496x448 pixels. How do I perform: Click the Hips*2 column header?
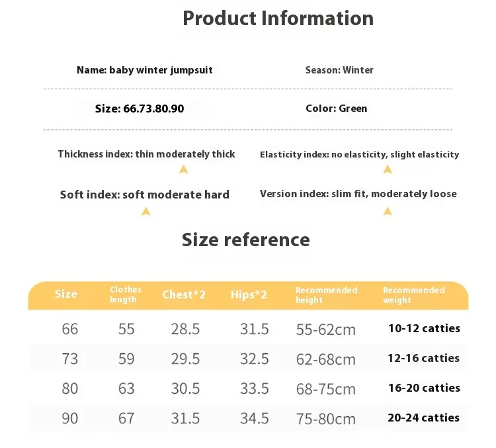pos(249,294)
